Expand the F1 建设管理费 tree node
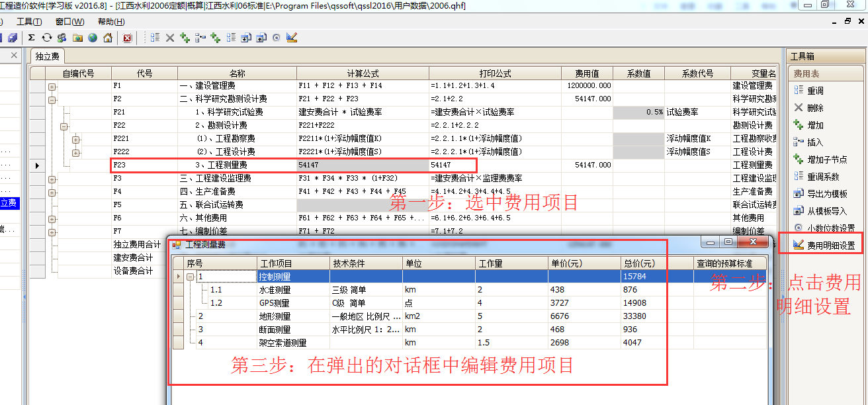This screenshot has width=868, height=405. 52,86
